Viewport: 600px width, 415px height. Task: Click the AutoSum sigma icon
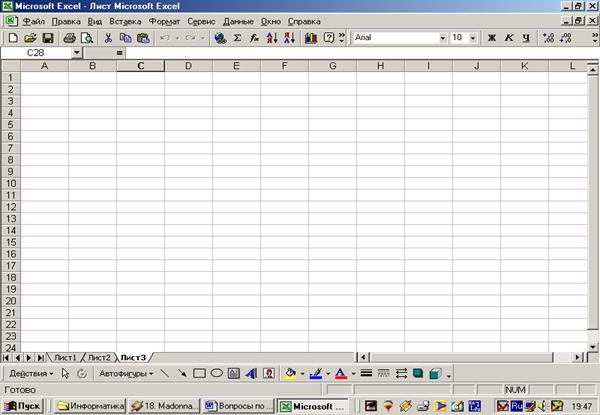point(237,37)
